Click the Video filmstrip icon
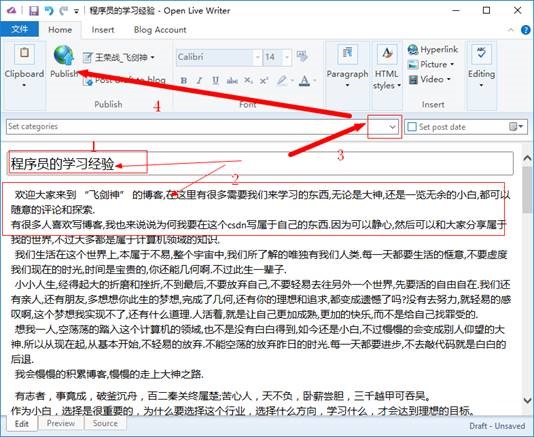 [x=413, y=79]
